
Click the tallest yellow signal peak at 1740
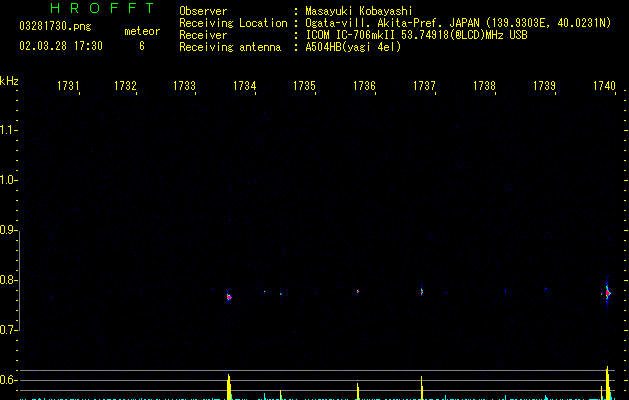608,383
